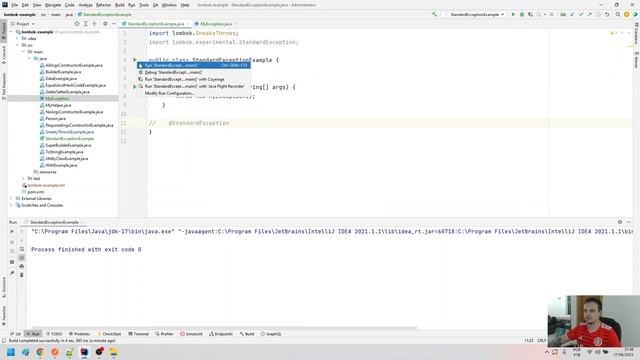Click the Chrome icon in taskbar
The height and width of the screenshot is (360, 640).
40,352
